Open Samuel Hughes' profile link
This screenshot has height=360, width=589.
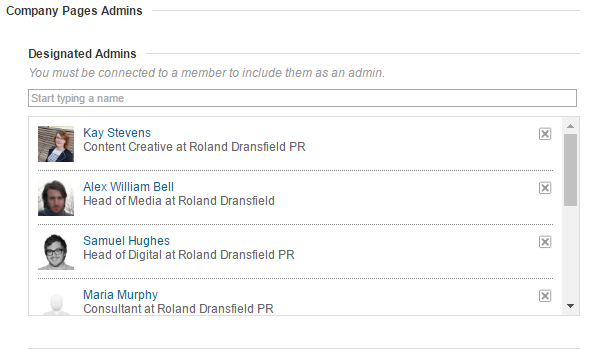(126, 241)
